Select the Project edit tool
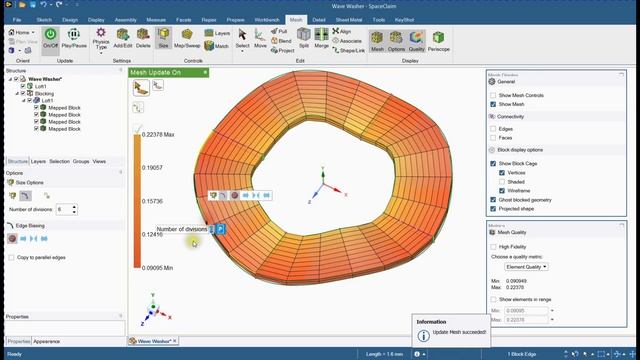This screenshot has height=360, width=640. 282,51
